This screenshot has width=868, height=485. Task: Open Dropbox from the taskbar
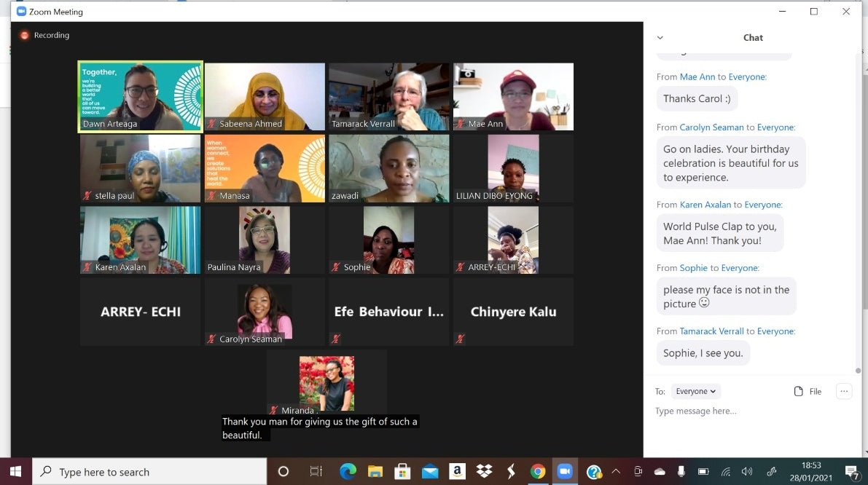(484, 471)
